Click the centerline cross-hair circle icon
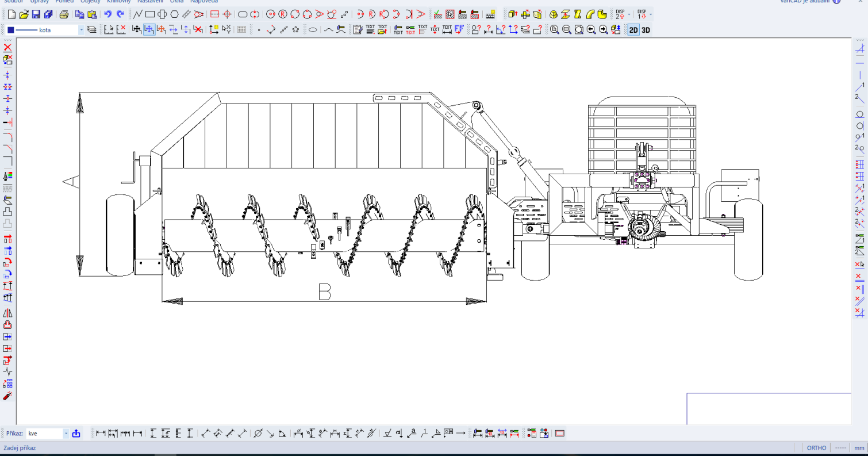Image resolution: width=868 pixels, height=456 pixels. coord(227,14)
